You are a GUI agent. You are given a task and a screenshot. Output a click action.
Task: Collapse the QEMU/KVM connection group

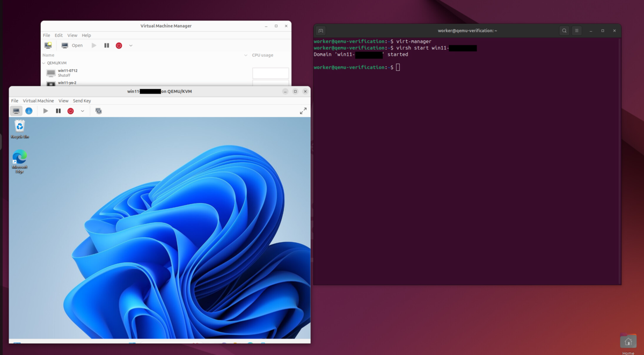(46, 63)
